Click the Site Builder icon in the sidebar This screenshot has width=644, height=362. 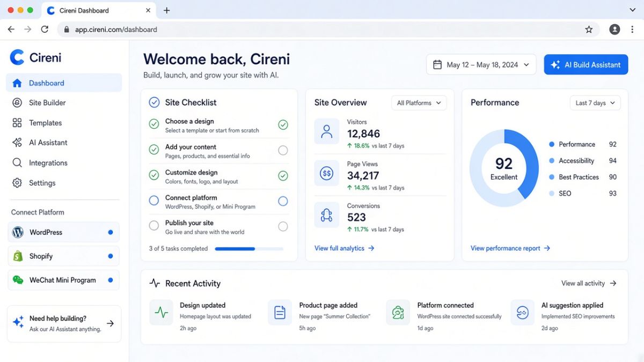click(17, 103)
